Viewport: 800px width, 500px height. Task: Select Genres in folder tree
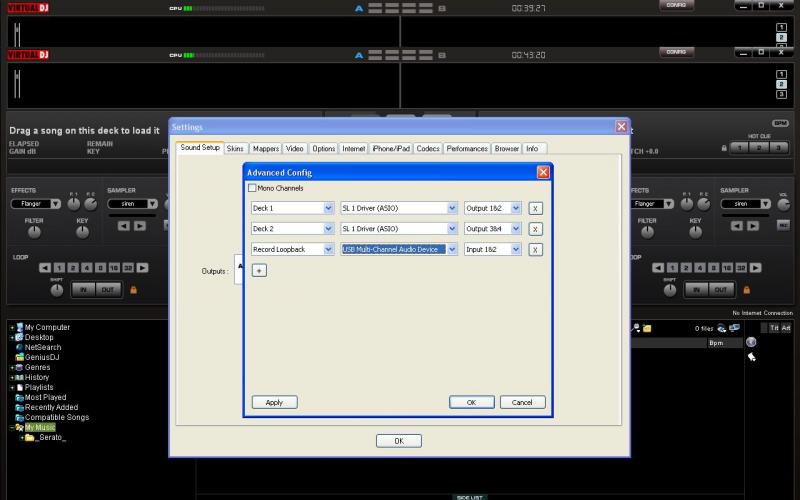tap(37, 367)
